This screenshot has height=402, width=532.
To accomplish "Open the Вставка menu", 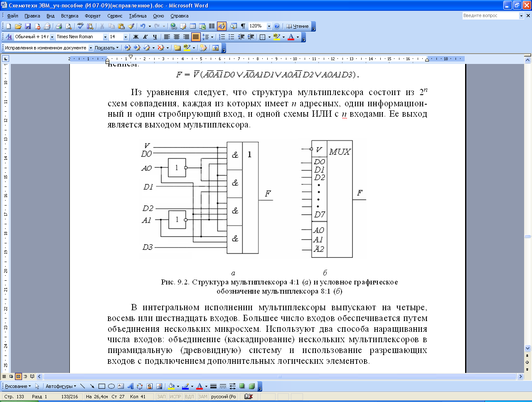I will [69, 16].
